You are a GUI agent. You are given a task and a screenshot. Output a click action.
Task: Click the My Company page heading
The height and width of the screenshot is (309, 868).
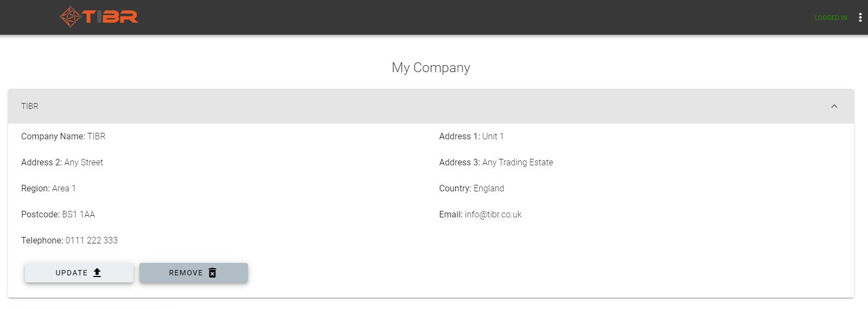[431, 68]
